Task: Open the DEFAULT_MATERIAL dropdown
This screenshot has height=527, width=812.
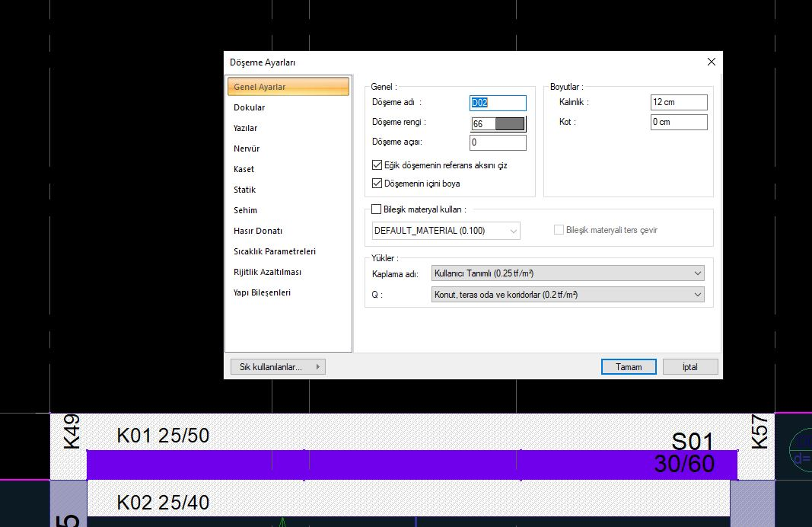Action: 446,231
